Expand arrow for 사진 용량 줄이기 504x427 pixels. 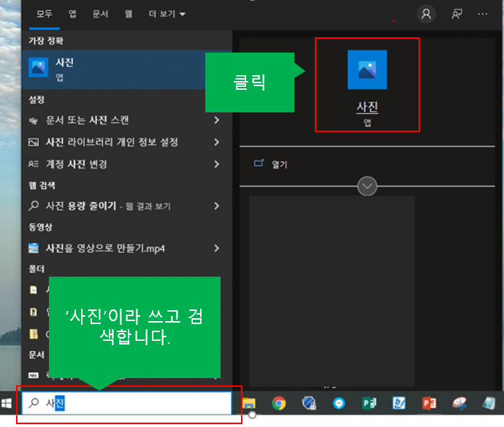click(217, 206)
